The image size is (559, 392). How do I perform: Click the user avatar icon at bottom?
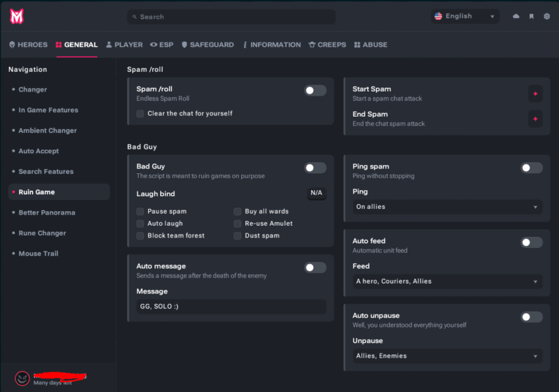[22, 379]
